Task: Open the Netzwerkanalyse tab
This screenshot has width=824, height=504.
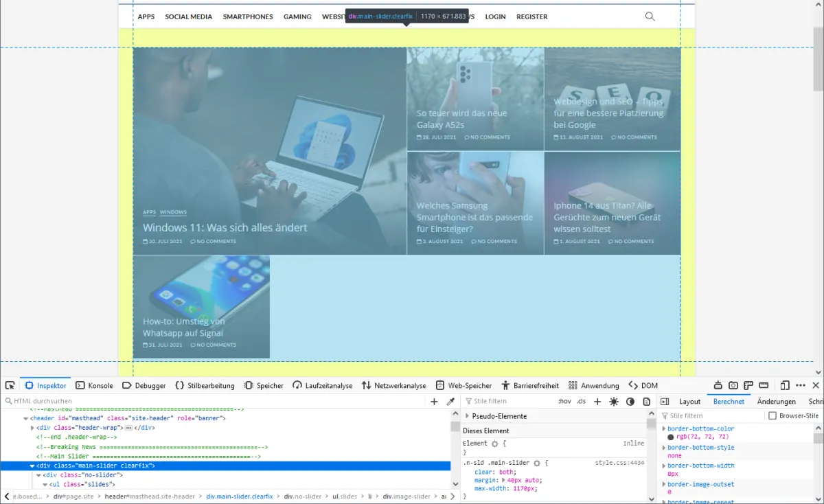Action: tap(393, 386)
